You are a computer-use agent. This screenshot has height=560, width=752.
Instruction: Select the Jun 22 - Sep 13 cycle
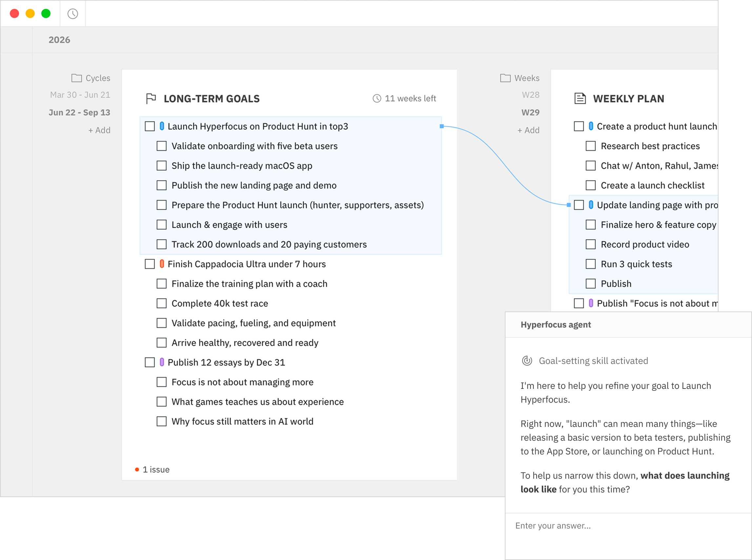pos(80,112)
